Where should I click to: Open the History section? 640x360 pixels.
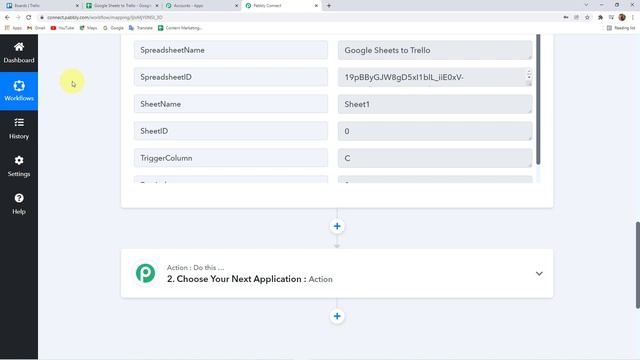(19, 129)
